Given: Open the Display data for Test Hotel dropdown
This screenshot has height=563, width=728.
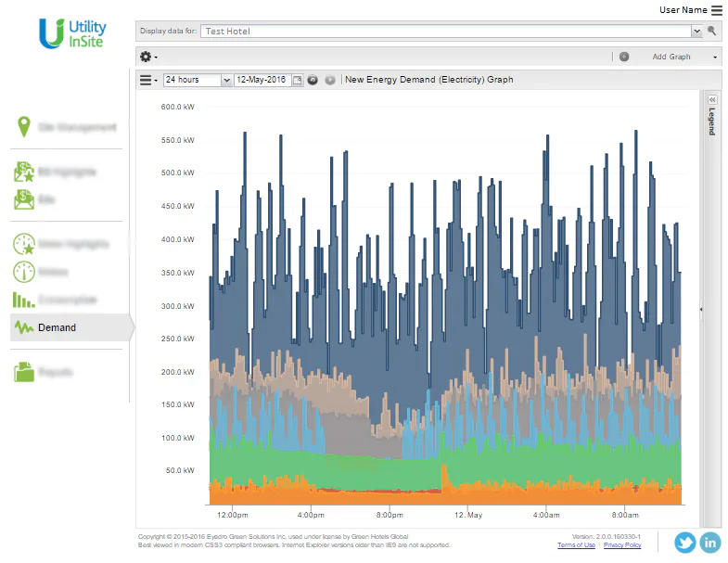Looking at the screenshot, I should pyautogui.click(x=696, y=32).
